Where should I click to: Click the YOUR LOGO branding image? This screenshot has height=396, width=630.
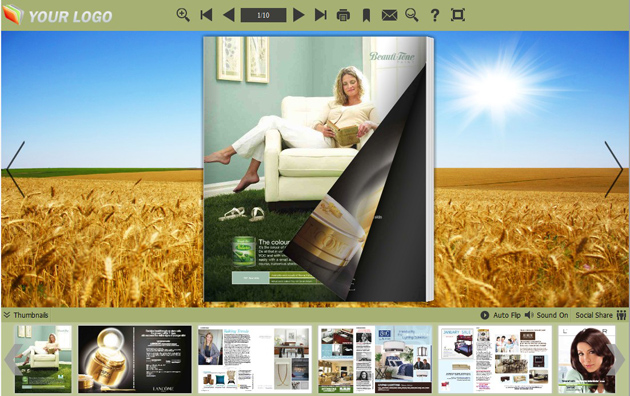tap(57, 15)
